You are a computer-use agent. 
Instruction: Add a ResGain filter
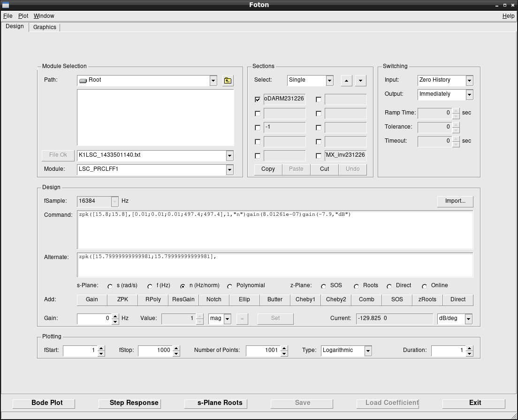(x=183, y=300)
